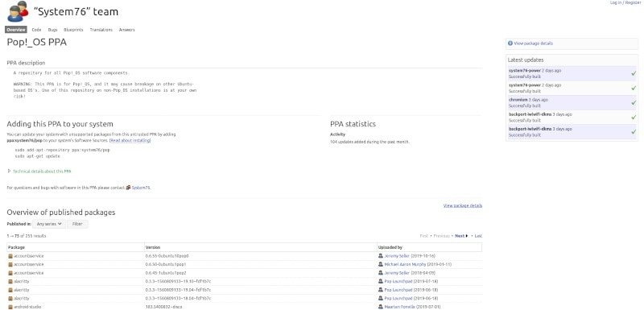Click alacritty version ending 19.04~fdf1b7c
644x310 pixels.
coord(178,290)
